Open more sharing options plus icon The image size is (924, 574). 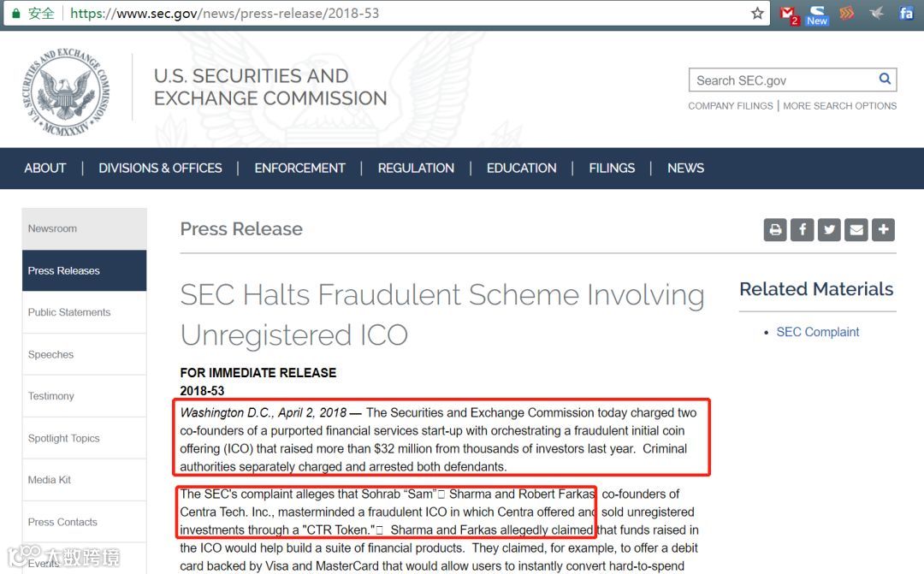pos(884,229)
